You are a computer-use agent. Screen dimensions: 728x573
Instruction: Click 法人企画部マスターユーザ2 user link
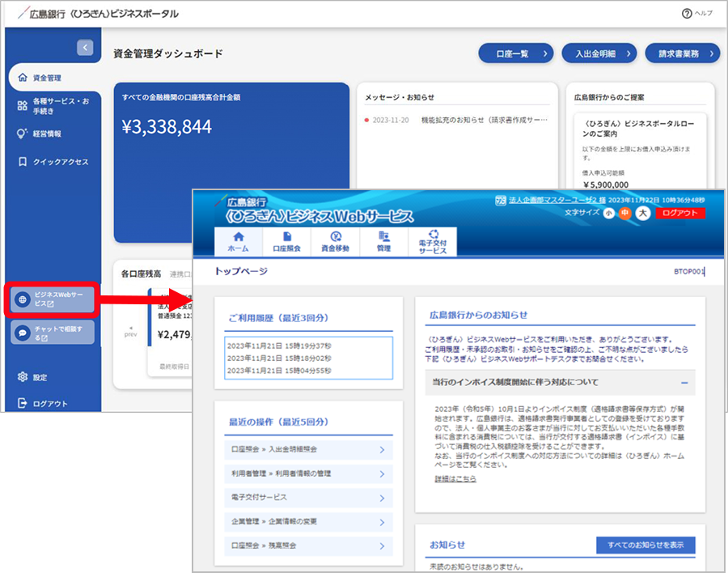(x=557, y=200)
